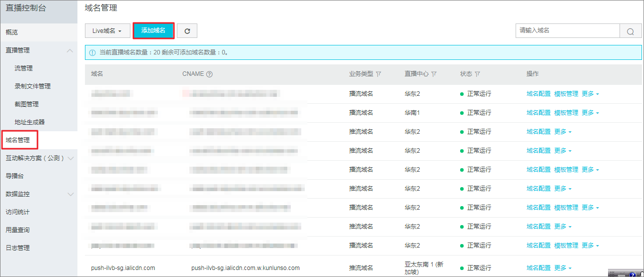This screenshot has width=644, height=277.
Task: Open 概览 in the sidebar
Action: pyautogui.click(x=12, y=32)
